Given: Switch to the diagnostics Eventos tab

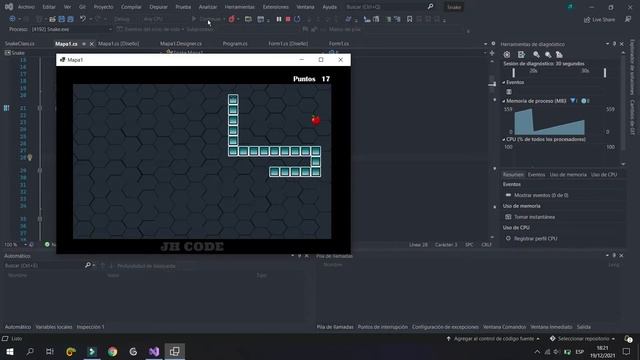Looking at the screenshot, I should pyautogui.click(x=536, y=175).
